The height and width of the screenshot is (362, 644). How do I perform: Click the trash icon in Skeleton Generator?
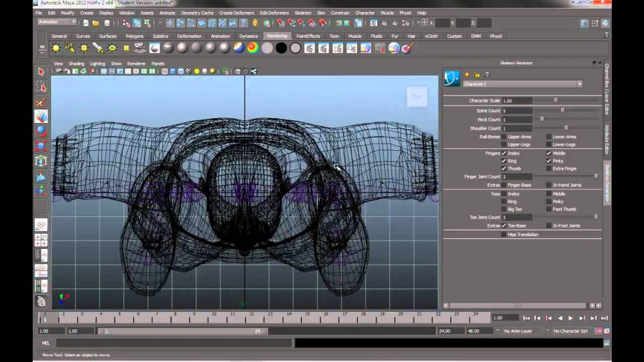(x=487, y=75)
